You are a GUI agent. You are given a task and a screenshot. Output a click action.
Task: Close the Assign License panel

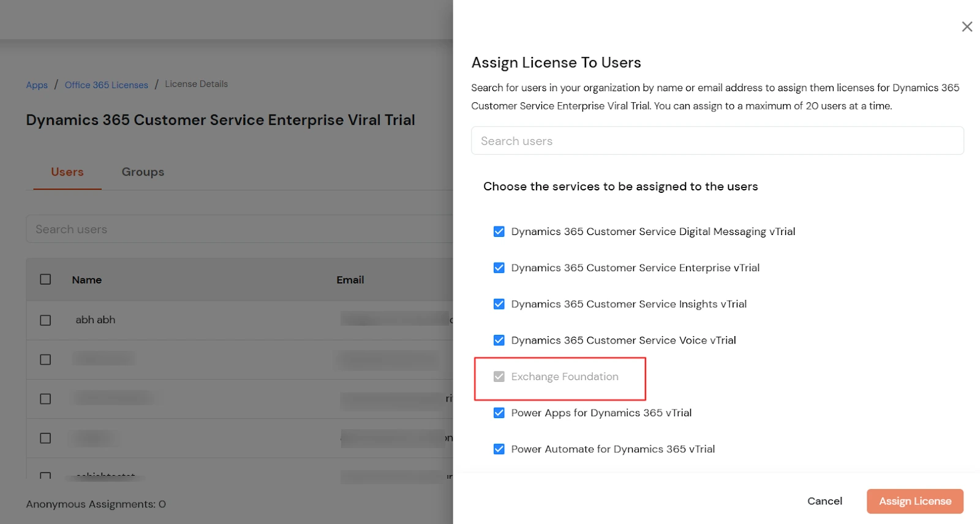pyautogui.click(x=967, y=27)
